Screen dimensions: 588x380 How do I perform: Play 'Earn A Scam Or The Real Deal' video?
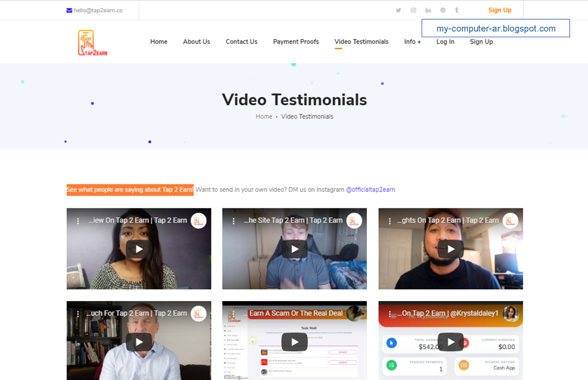(294, 341)
